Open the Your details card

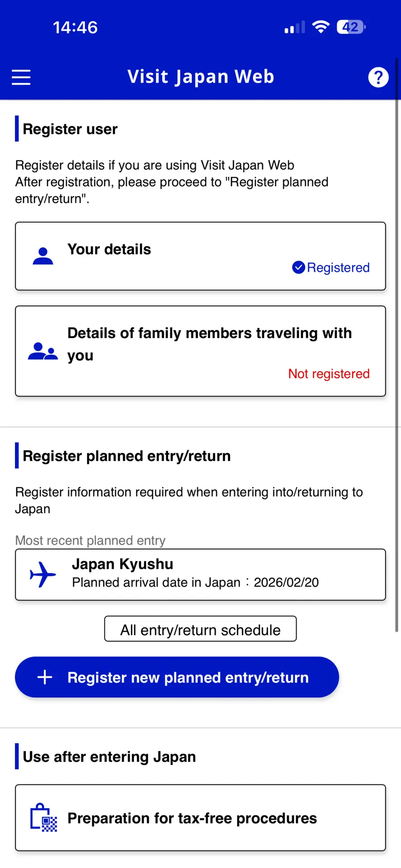click(x=200, y=256)
